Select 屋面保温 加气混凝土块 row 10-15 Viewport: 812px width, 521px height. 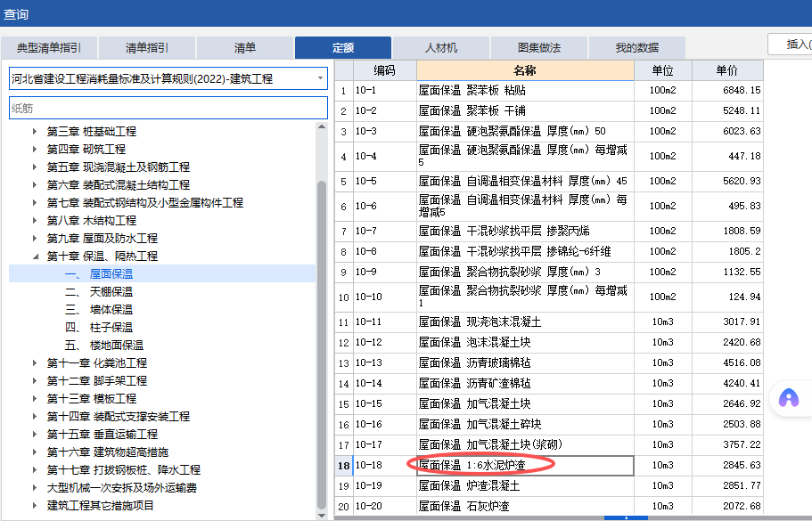(549, 403)
